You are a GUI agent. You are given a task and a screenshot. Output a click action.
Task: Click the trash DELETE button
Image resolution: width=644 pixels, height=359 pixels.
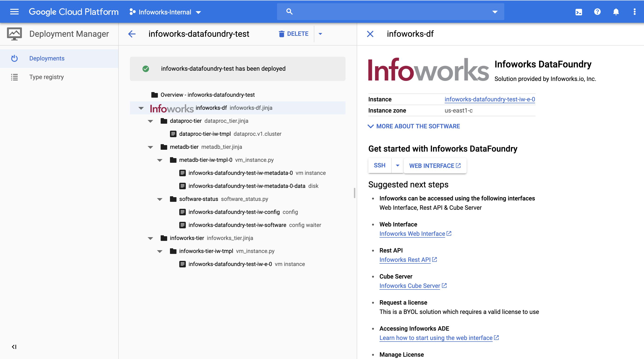click(x=294, y=34)
